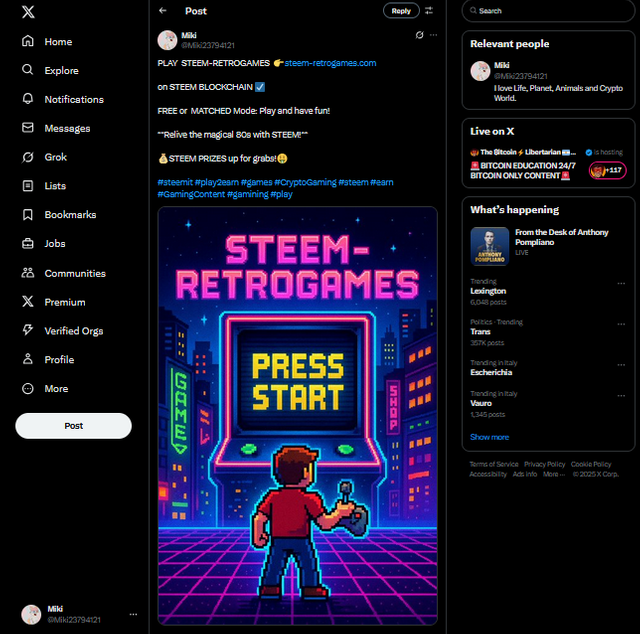Open the post author handle @Miki23794121

208,45
